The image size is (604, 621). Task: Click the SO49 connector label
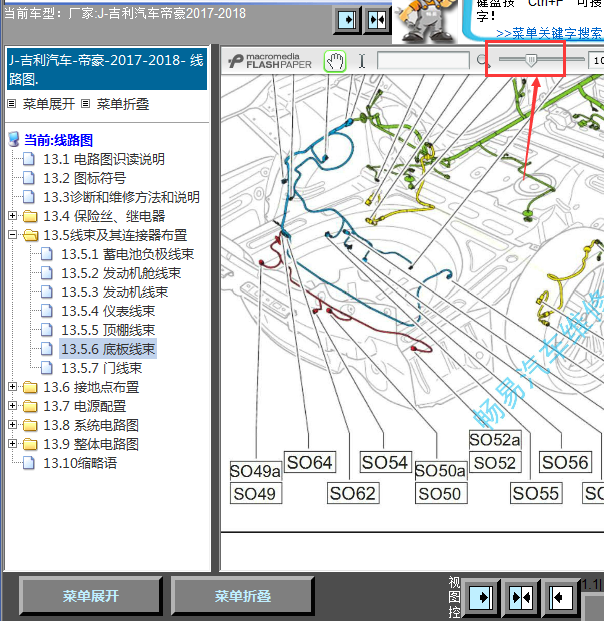tap(255, 493)
